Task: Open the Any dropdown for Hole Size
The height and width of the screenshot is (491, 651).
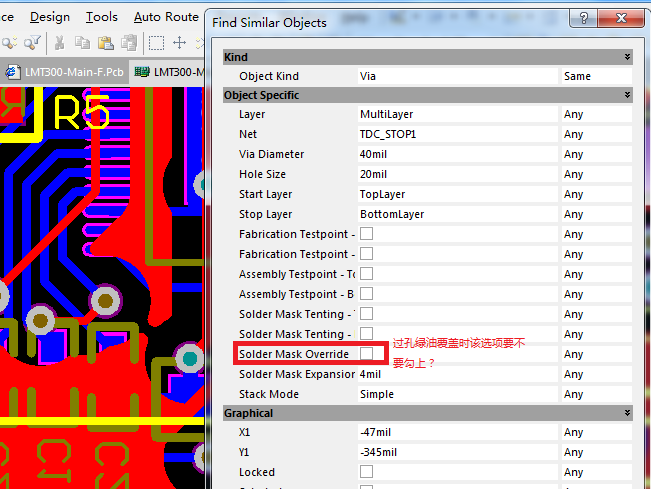Action: 597,174
